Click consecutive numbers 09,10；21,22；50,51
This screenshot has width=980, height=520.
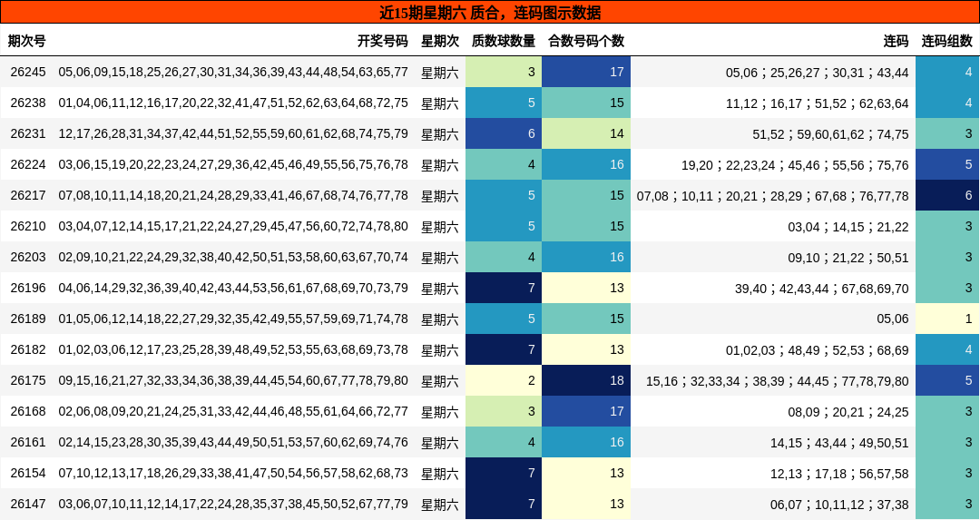pos(848,258)
